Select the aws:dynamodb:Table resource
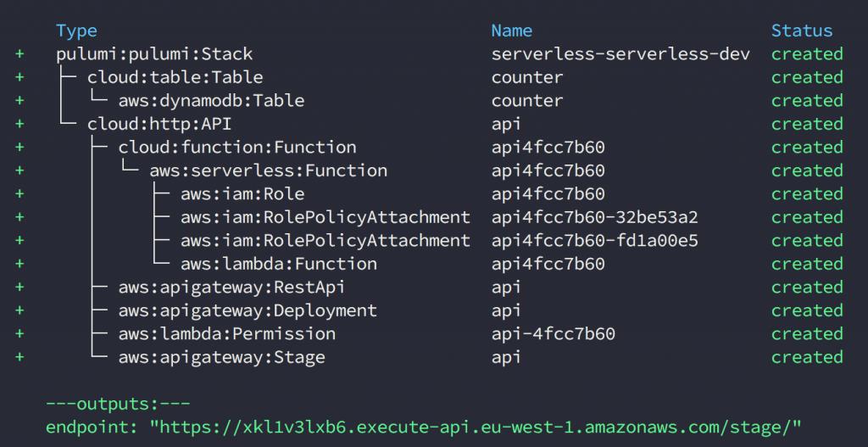Image resolution: width=868 pixels, height=447 pixels. (211, 101)
